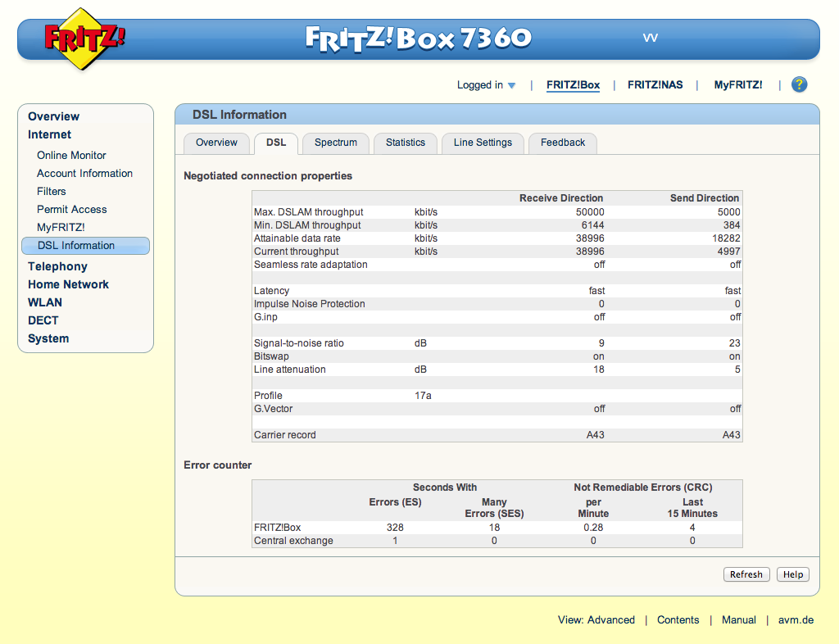Visit the avm.de website link

point(796,620)
